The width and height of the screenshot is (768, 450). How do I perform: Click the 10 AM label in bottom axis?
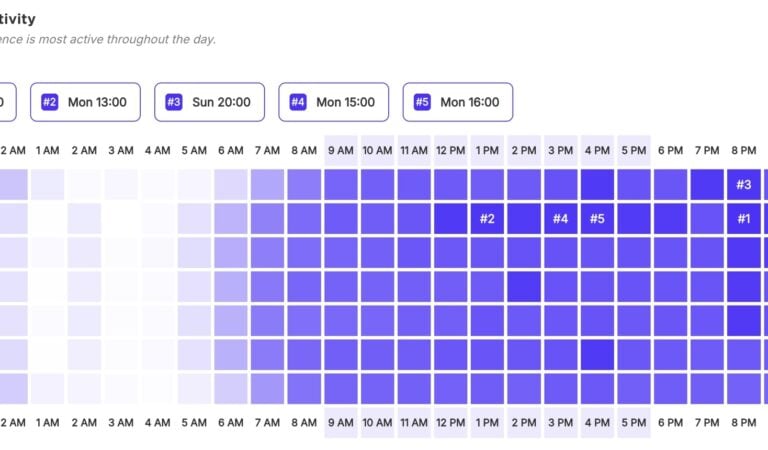click(x=377, y=423)
